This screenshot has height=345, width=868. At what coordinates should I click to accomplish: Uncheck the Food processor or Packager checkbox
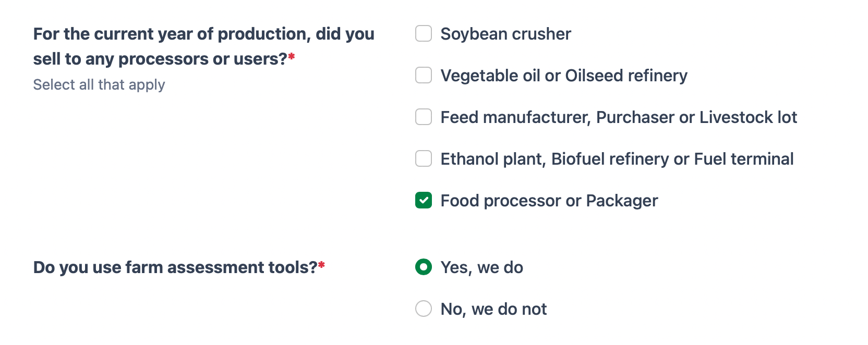(424, 201)
